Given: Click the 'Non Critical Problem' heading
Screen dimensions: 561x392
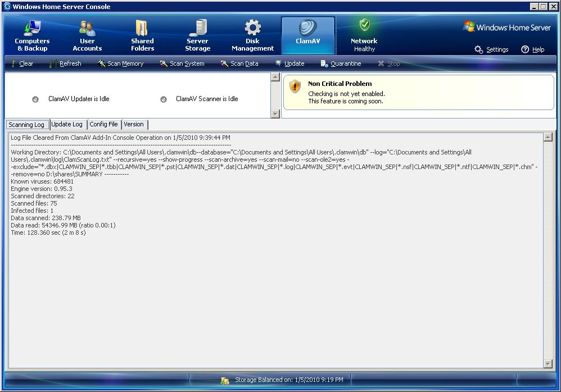Looking at the screenshot, I should click(340, 84).
